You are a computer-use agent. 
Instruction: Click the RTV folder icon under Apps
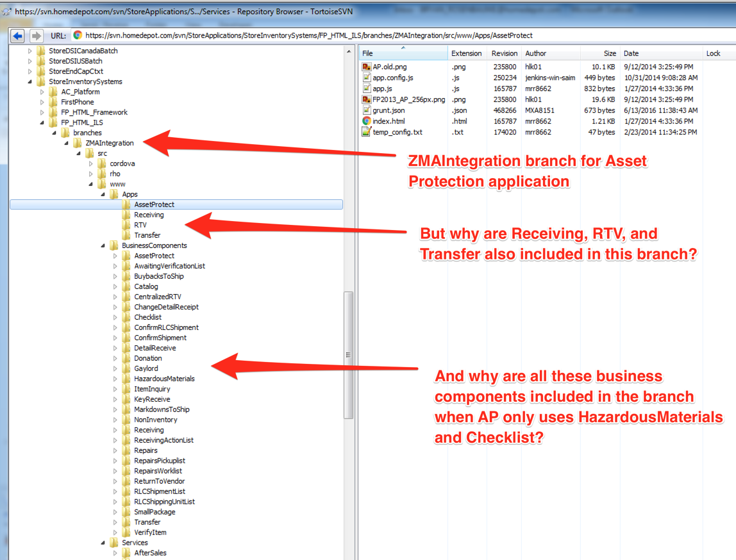127,225
